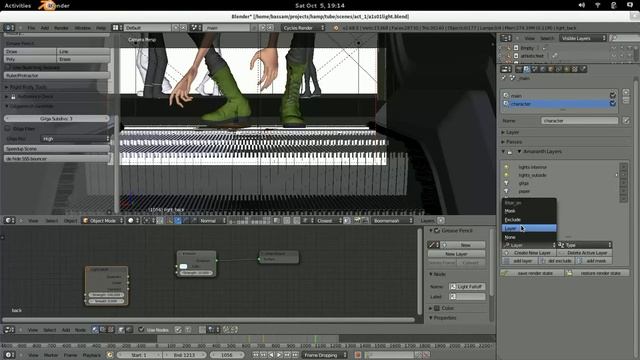Open the Object Mode dropdown
Image resolution: width=640 pixels, height=360 pixels.
pyautogui.click(x=103, y=220)
